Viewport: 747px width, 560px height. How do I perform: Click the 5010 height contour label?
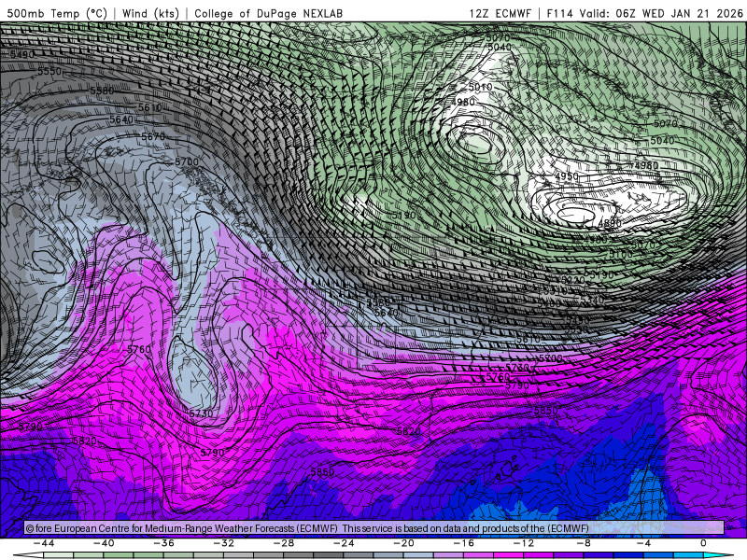(480, 87)
